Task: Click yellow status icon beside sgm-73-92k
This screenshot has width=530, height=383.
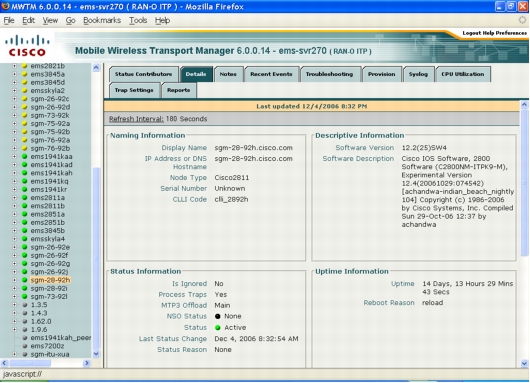Action: point(24,115)
